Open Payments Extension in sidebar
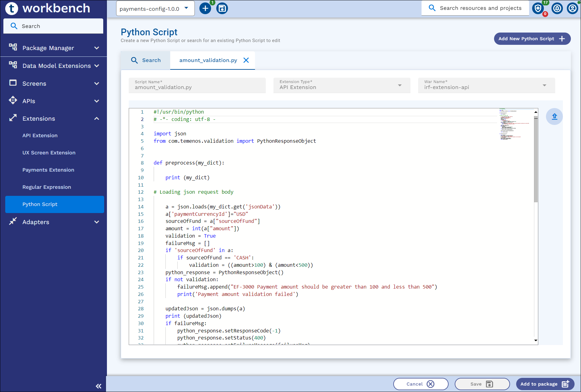The image size is (581, 392). pyautogui.click(x=48, y=170)
